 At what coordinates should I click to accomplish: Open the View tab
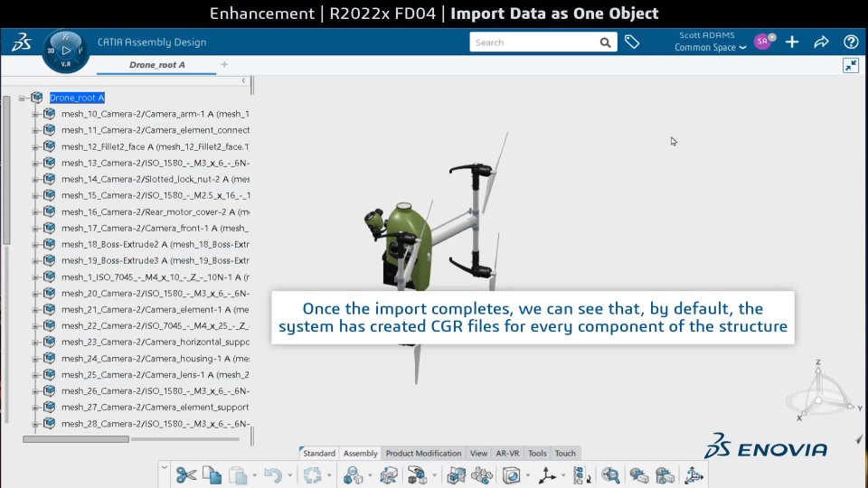pos(479,453)
